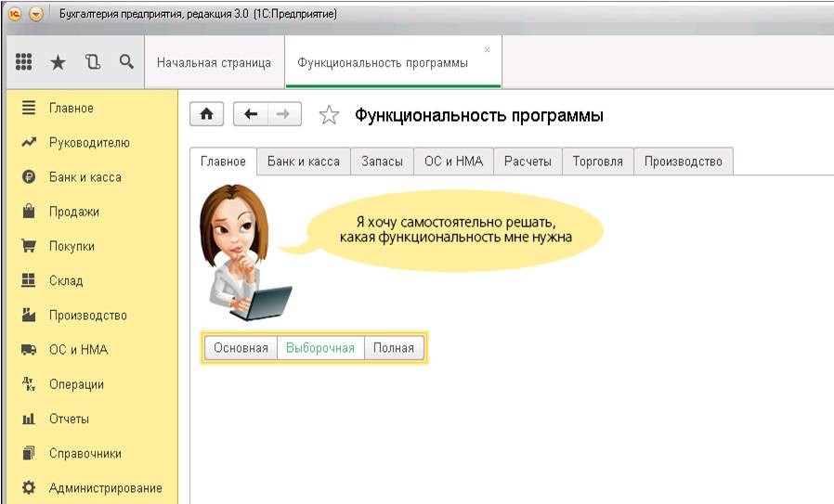
Task: Open Favorites star in top toolbar
Action: tap(58, 62)
